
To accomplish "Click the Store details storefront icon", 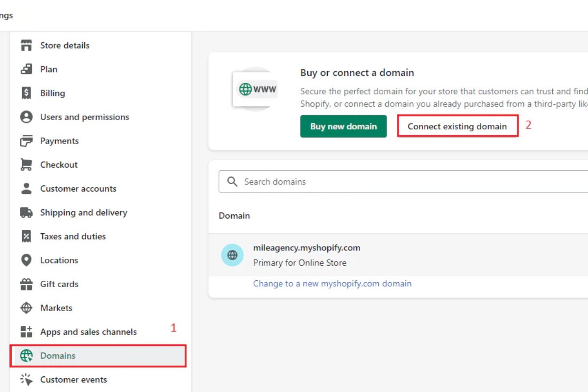I will 26,46.
